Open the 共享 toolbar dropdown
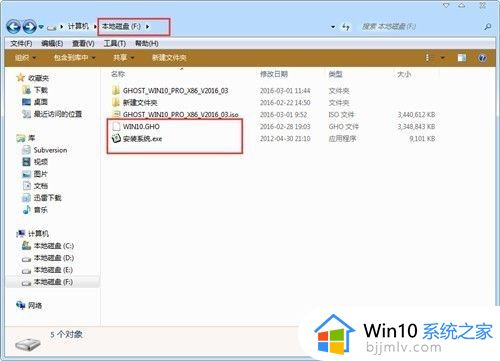The height and width of the screenshot is (361, 500). [123, 58]
